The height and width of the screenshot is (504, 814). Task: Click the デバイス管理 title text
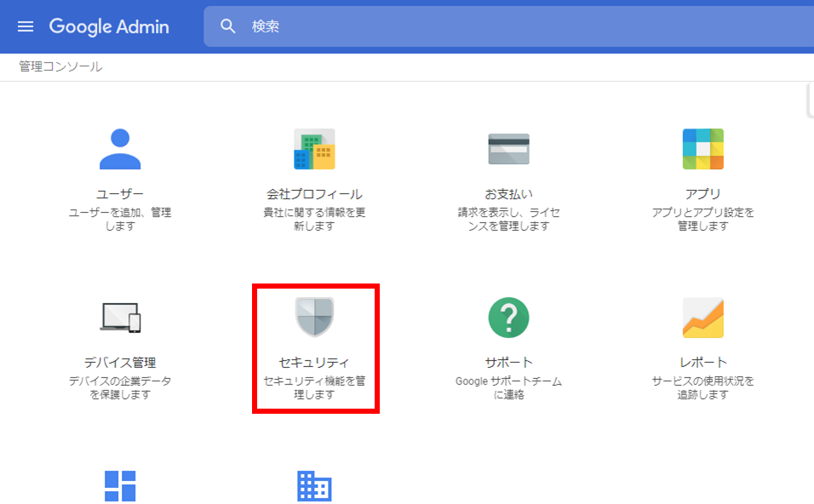click(x=120, y=363)
